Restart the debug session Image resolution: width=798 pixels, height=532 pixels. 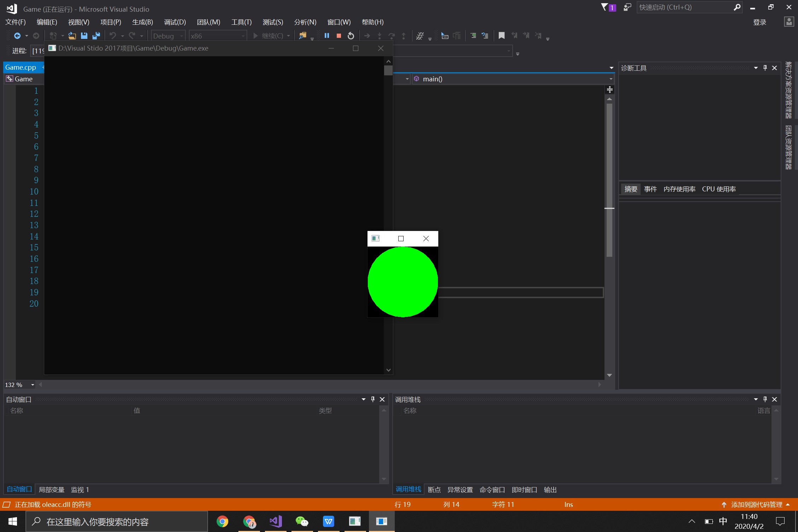point(351,36)
